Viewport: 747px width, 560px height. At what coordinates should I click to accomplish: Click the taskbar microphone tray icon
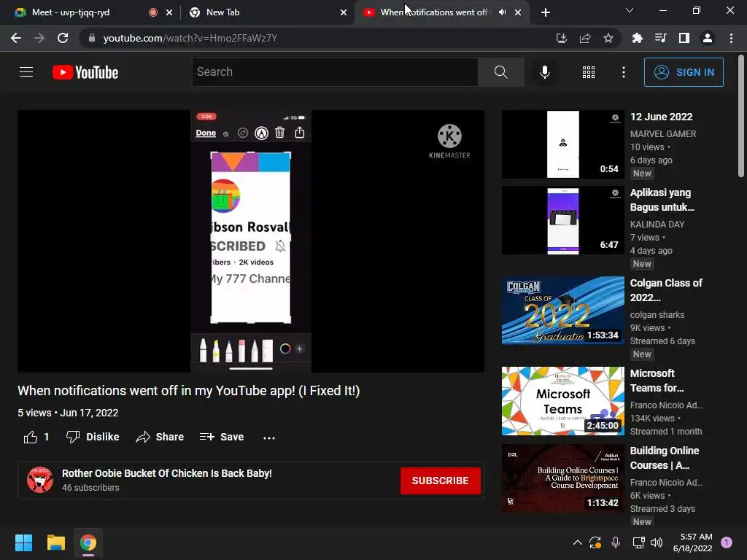pyautogui.click(x=615, y=542)
